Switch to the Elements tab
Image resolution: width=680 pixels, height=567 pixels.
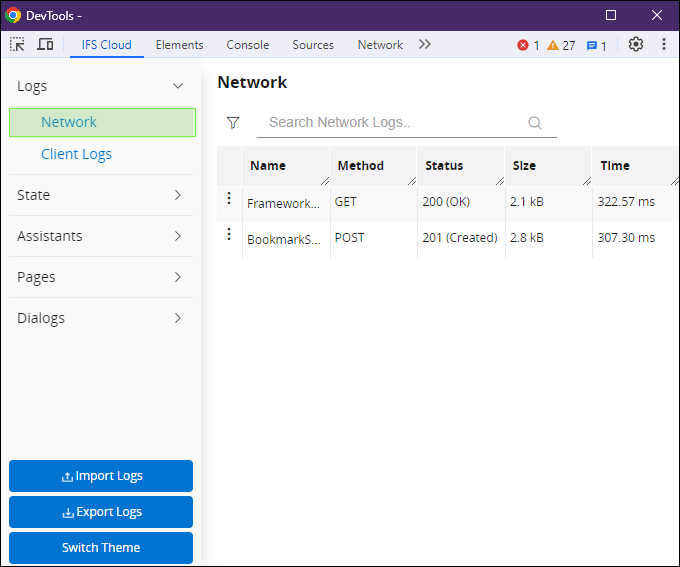[x=179, y=45]
